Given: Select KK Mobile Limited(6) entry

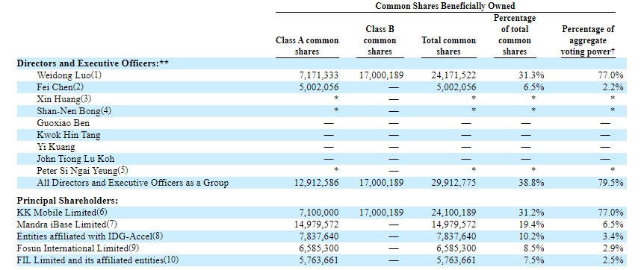Looking at the screenshot, I should point(62,213).
